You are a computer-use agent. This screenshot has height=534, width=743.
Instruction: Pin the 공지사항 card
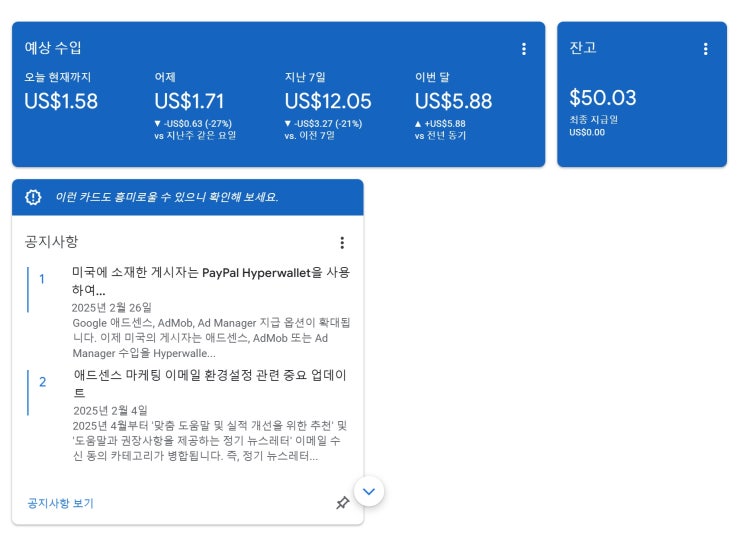pos(342,503)
